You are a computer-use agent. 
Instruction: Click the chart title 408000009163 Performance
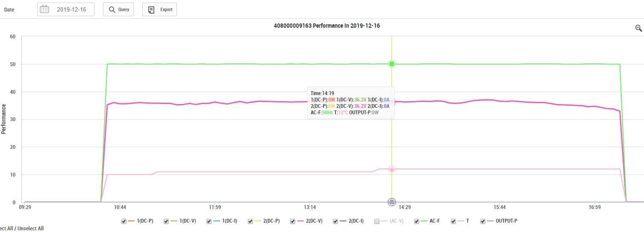click(x=327, y=26)
